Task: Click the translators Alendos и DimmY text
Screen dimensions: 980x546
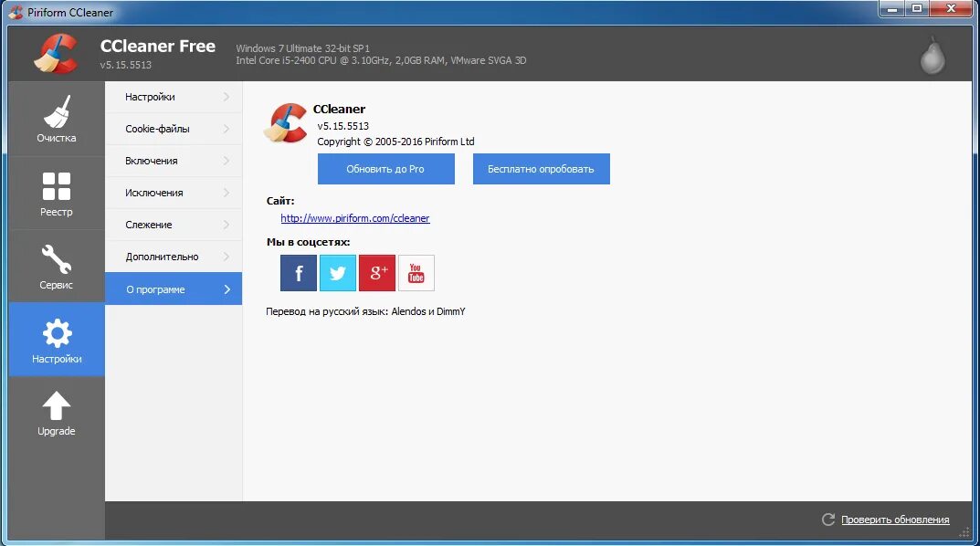Action: 428,311
